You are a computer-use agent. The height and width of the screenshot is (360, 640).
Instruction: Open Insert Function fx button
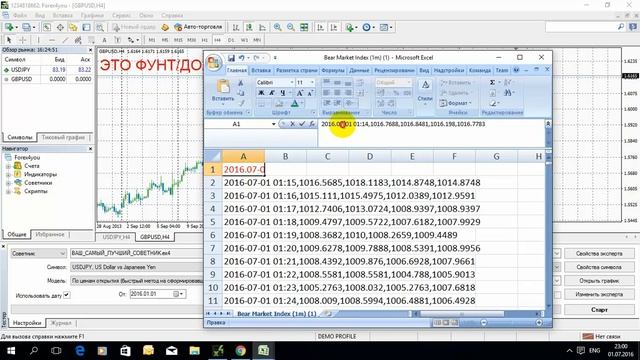coord(311,124)
